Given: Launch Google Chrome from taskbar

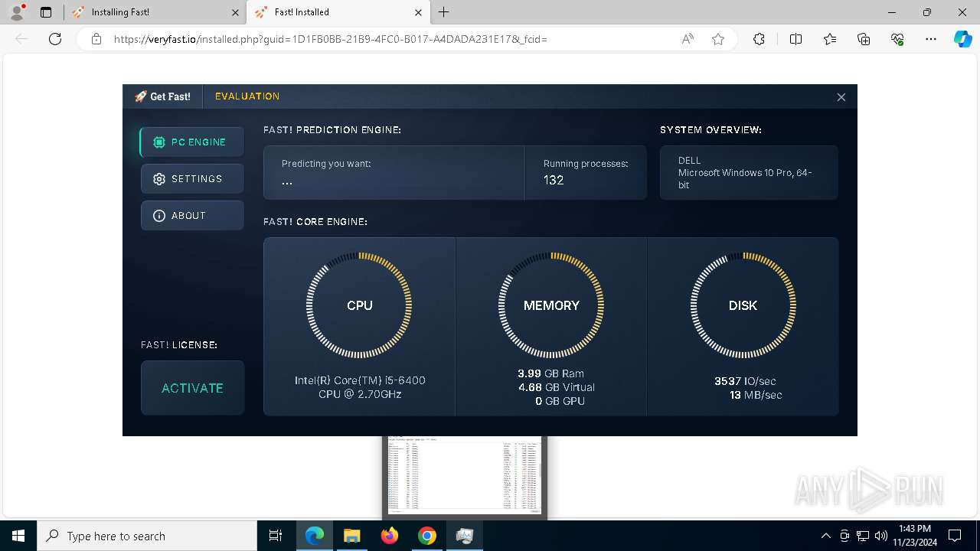Looking at the screenshot, I should 427,536.
